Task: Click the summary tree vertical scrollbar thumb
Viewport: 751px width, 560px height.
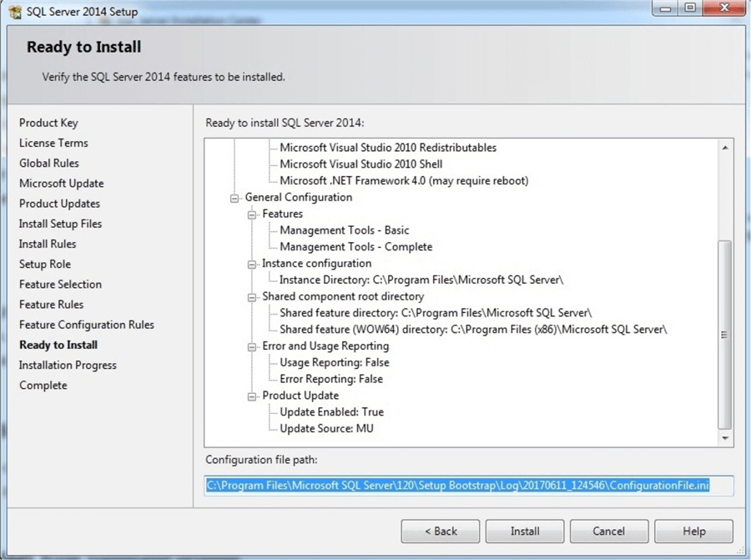Action: pos(725,335)
